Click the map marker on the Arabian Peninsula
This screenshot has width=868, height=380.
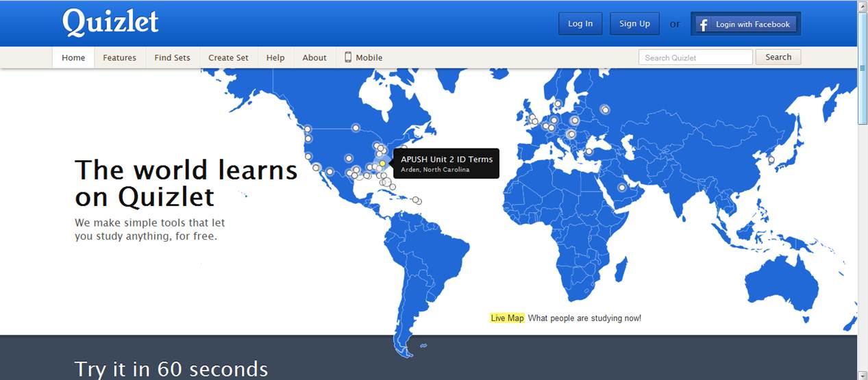tap(622, 188)
